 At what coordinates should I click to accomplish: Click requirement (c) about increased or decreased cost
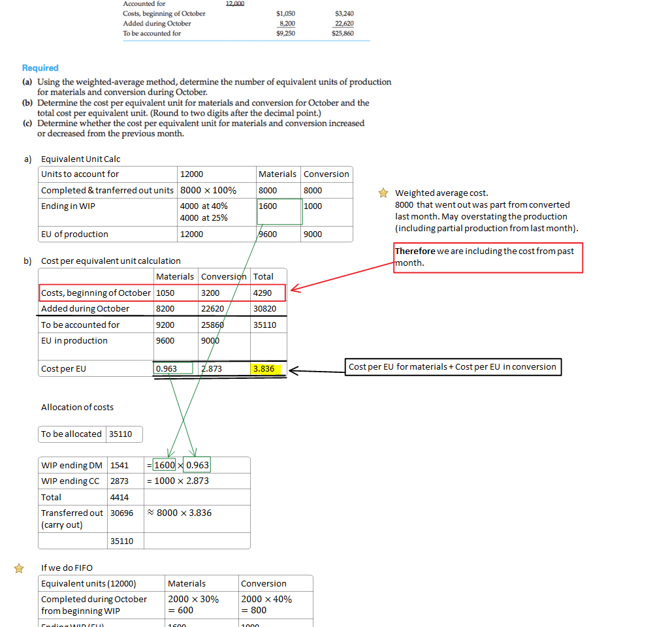(x=194, y=129)
